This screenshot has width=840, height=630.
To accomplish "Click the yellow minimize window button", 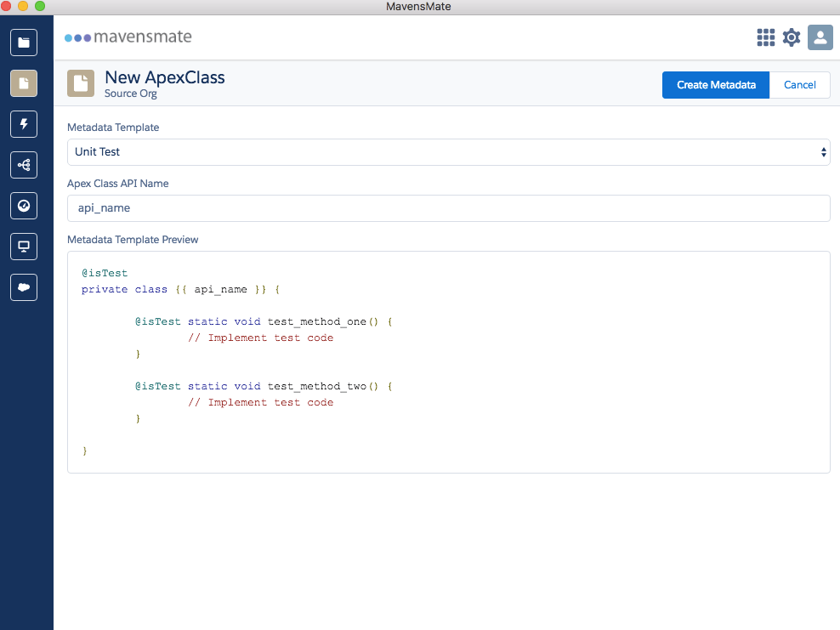I will click(x=23, y=6).
